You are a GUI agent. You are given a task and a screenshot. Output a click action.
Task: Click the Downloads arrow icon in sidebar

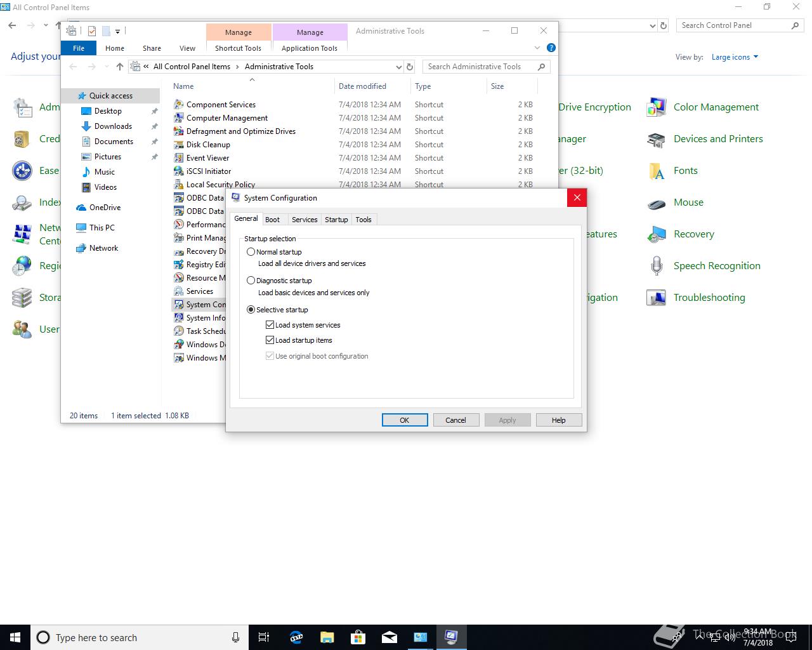coord(86,126)
